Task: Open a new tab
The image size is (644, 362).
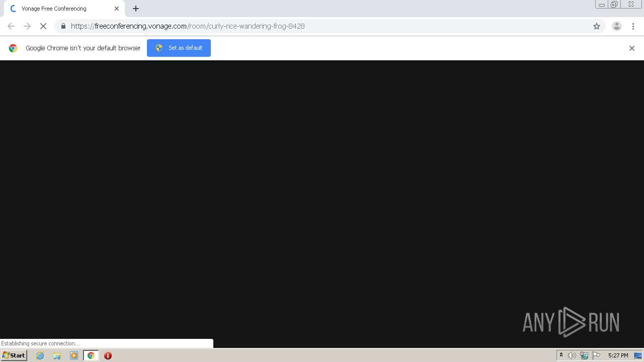Action: pos(136,9)
